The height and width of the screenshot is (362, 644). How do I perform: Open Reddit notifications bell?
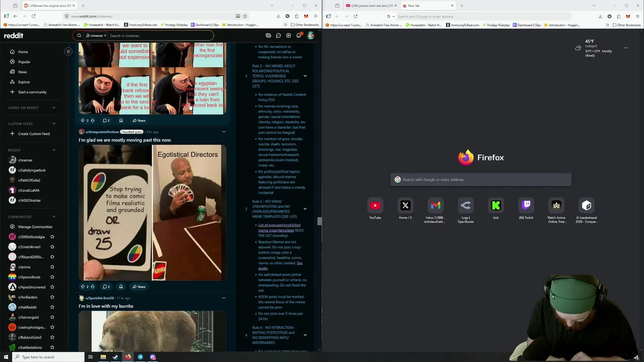298,36
